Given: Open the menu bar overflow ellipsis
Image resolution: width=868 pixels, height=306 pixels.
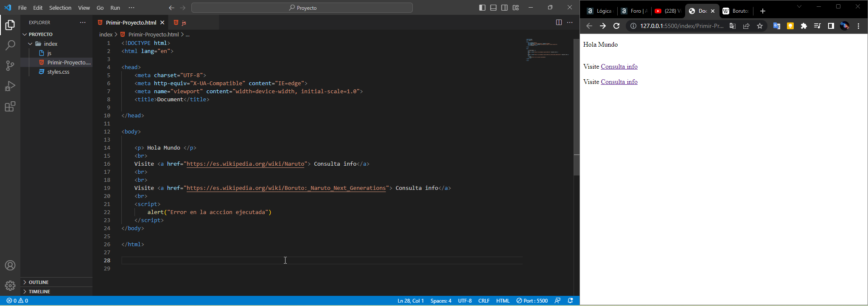Looking at the screenshot, I should pos(132,8).
